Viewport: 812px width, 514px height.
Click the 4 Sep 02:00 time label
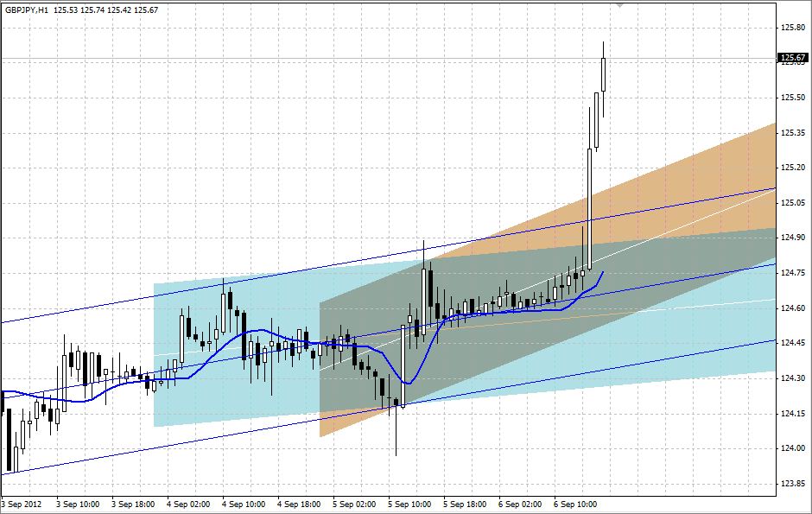click(x=188, y=504)
